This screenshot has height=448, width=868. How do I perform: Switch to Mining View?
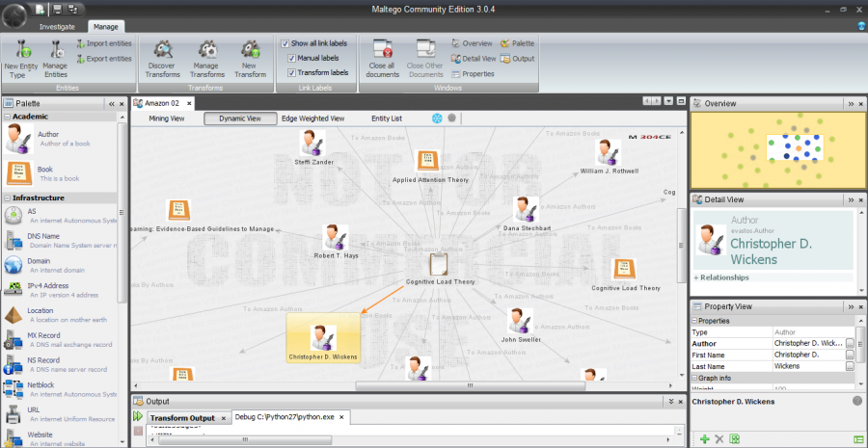point(166,119)
